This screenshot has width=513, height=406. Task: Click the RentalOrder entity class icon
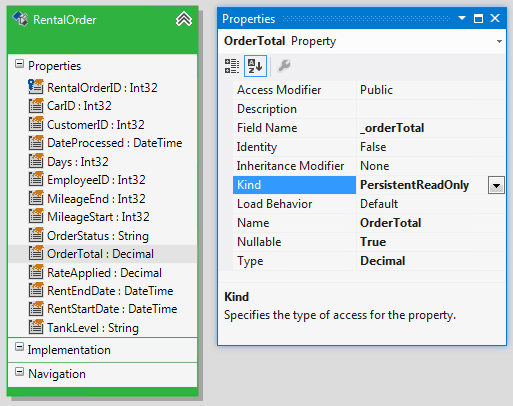[21, 19]
